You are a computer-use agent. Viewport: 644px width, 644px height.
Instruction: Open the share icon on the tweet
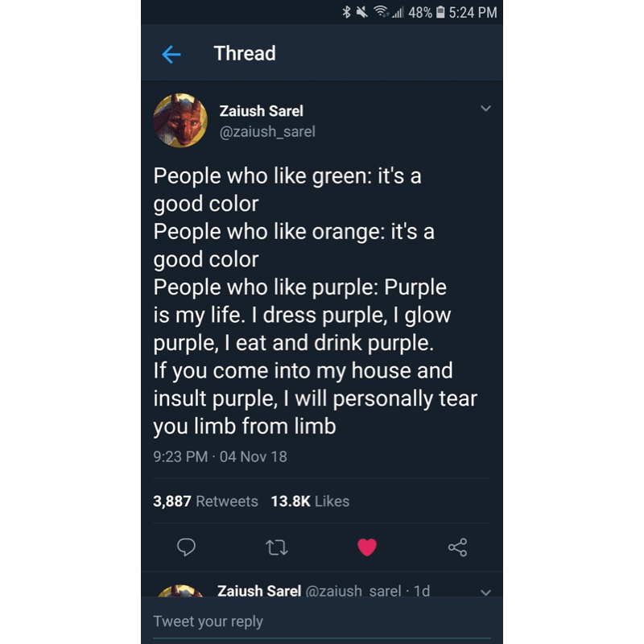(x=457, y=547)
